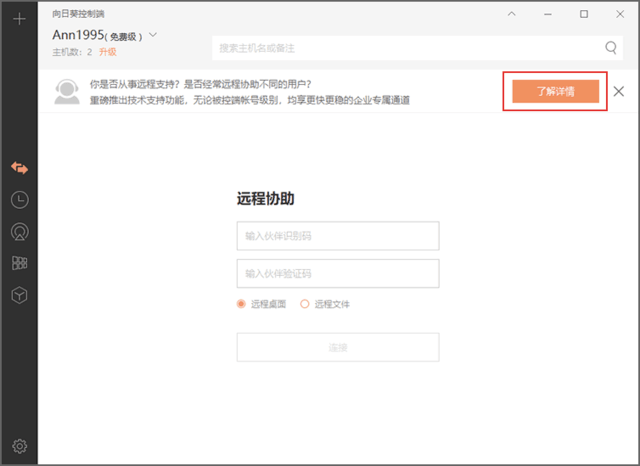
Task: Dismiss the promotion banner with X
Action: pyautogui.click(x=619, y=91)
